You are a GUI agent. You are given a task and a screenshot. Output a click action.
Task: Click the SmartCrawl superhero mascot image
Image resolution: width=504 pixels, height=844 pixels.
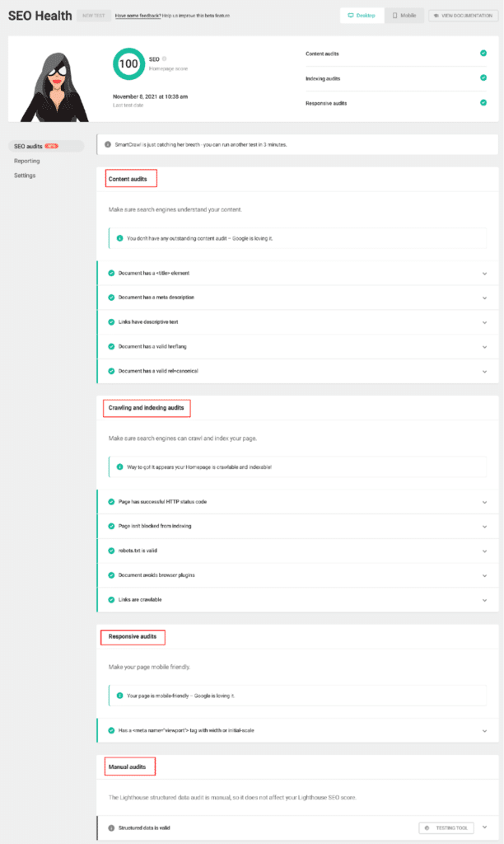pyautogui.click(x=55, y=87)
